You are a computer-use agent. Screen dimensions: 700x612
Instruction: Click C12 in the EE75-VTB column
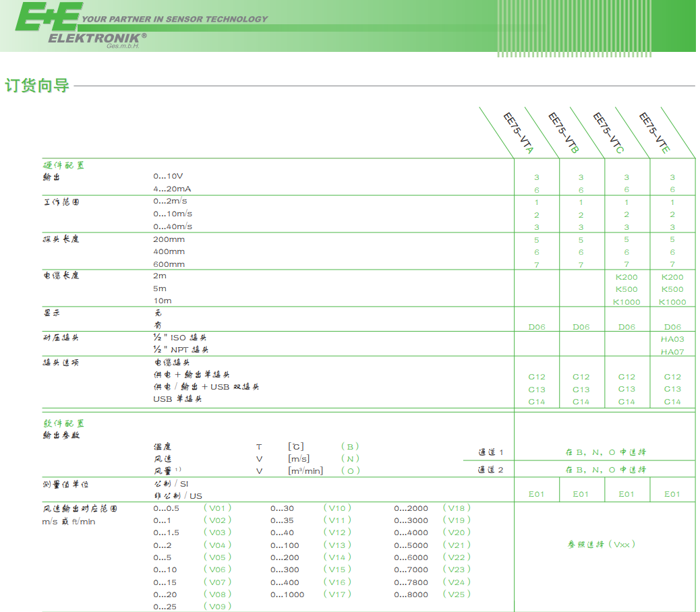[581, 377]
